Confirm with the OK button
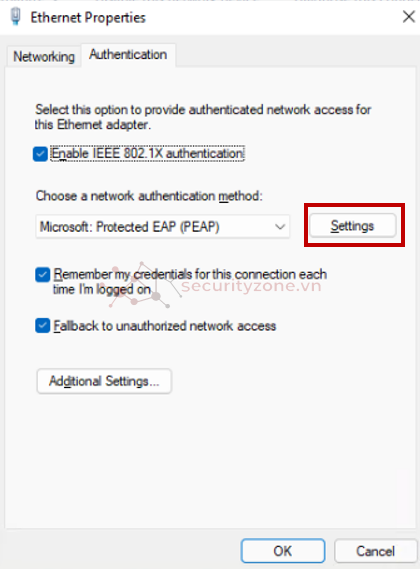The height and width of the screenshot is (569, 420). (x=283, y=551)
